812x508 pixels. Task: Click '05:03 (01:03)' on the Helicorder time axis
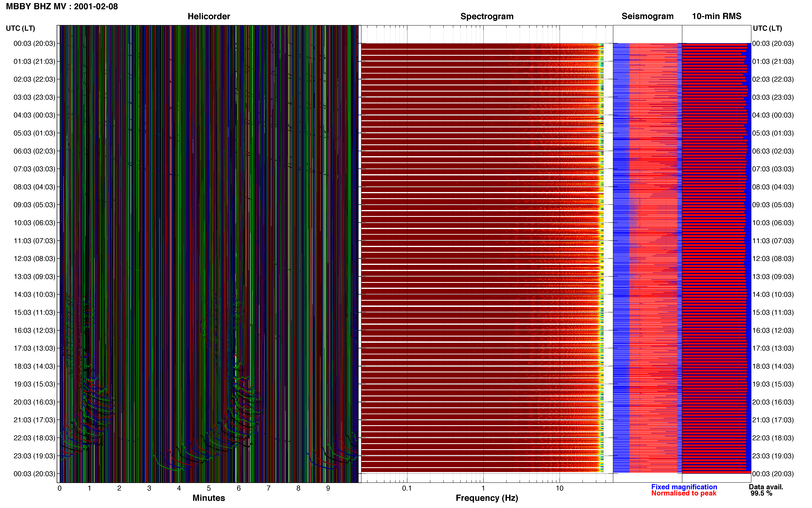[34, 133]
